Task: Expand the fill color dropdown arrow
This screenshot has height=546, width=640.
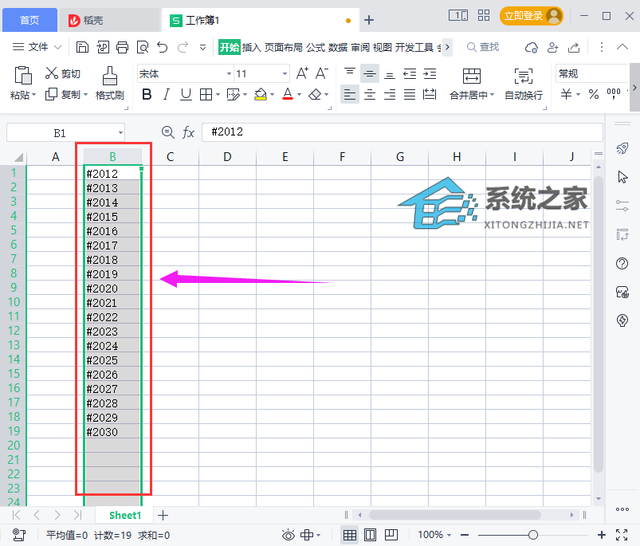Action: [272, 95]
